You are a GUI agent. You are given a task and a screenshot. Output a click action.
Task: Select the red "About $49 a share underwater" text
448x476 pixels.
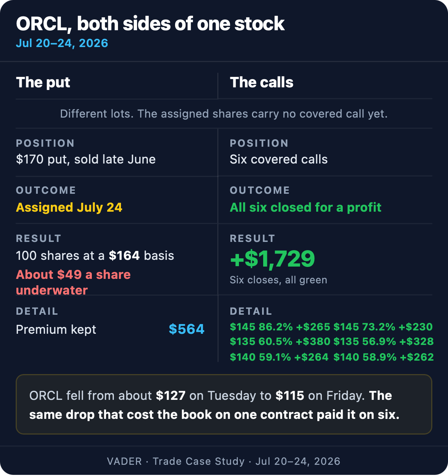click(x=73, y=282)
